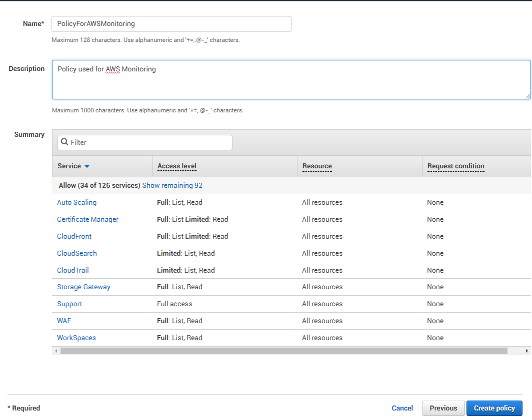The height and width of the screenshot is (420, 532).
Task: Click 'Full: List, Read' for WAF
Action: click(x=179, y=321)
